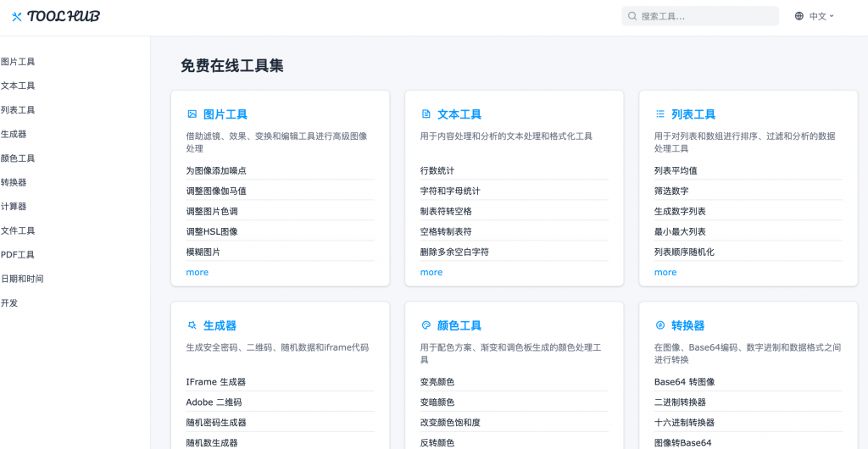Image resolution: width=868 pixels, height=449 pixels.
Task: Select 图片工具 in the sidebar
Action: tap(18, 61)
